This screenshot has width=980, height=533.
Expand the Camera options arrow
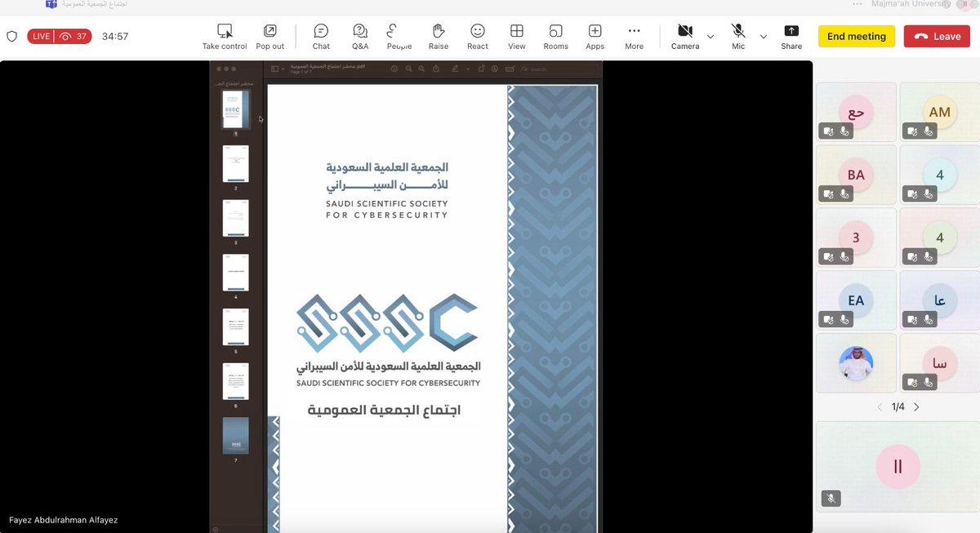[710, 37]
